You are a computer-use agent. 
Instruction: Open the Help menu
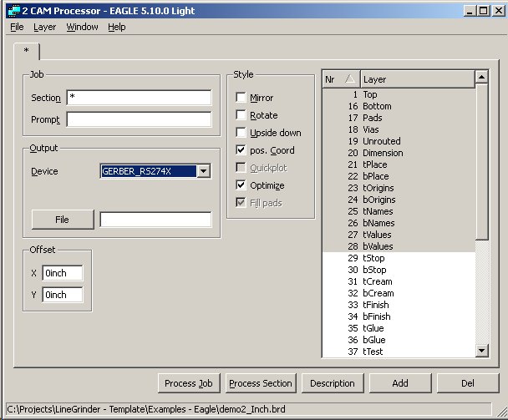(117, 27)
